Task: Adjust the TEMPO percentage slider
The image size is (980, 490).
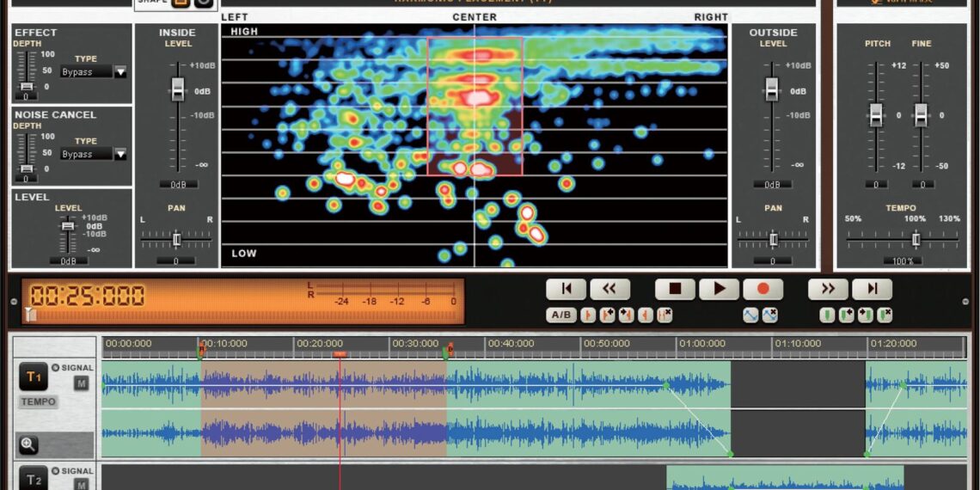Action: coord(916,239)
